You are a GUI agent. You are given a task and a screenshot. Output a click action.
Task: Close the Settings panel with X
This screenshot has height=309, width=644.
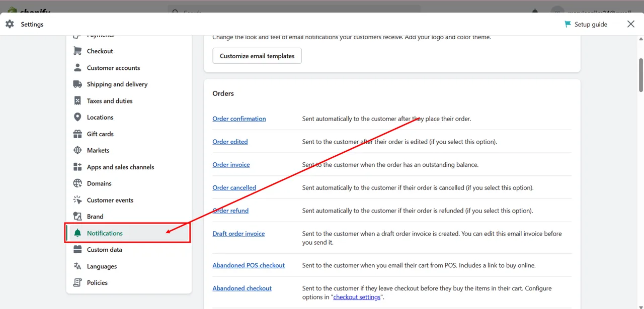[631, 24]
